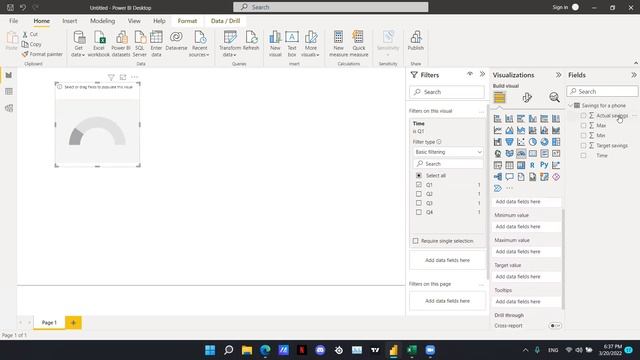This screenshot has width=640, height=360.
Task: Click the Format painter button
Action: (42, 54)
